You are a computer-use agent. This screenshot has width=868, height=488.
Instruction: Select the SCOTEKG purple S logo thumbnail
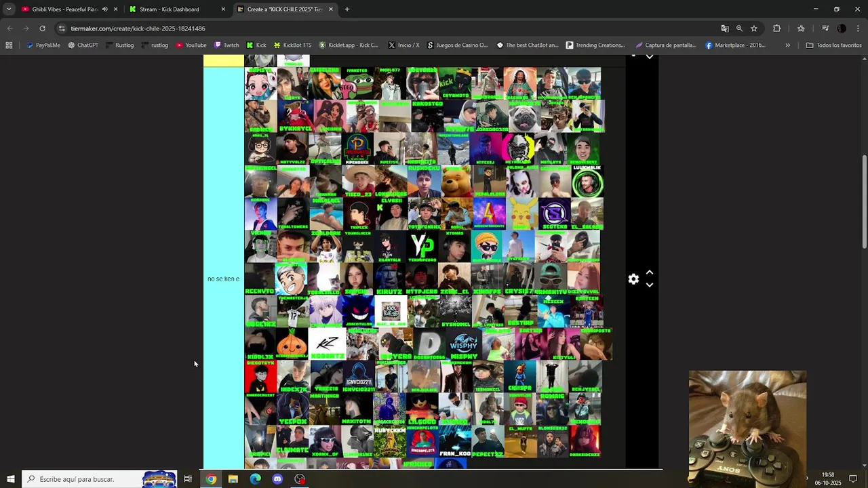point(554,213)
